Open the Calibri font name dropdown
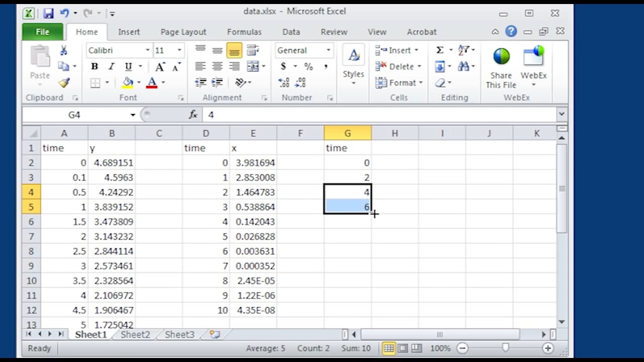 click(x=147, y=50)
